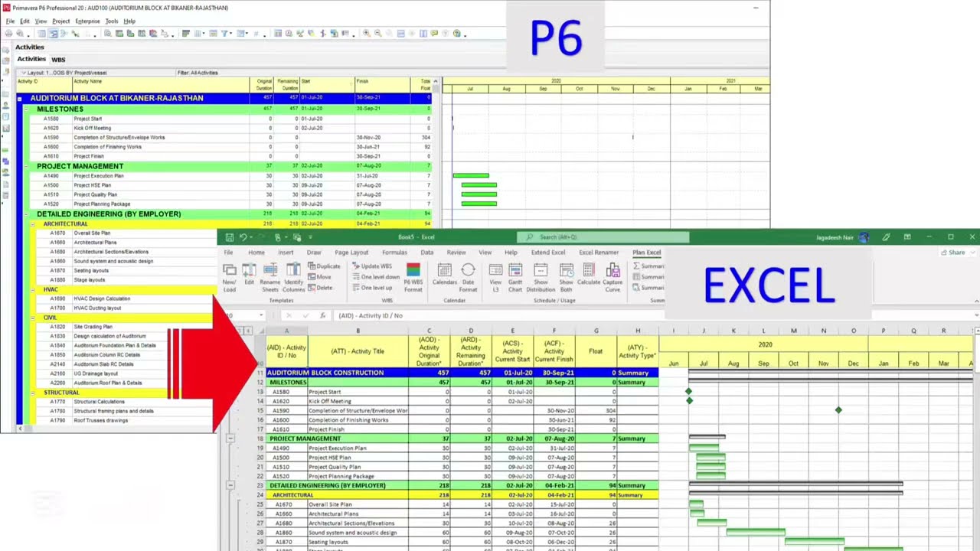Screen dimensions: 980x551
Task: Click the Calculate icon in the ribbon
Action: click(589, 275)
